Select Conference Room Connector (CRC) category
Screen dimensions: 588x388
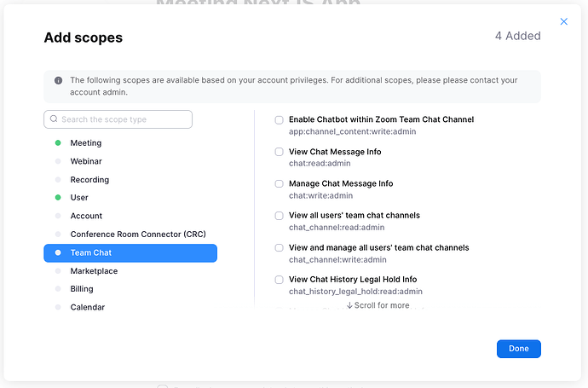click(x=137, y=235)
